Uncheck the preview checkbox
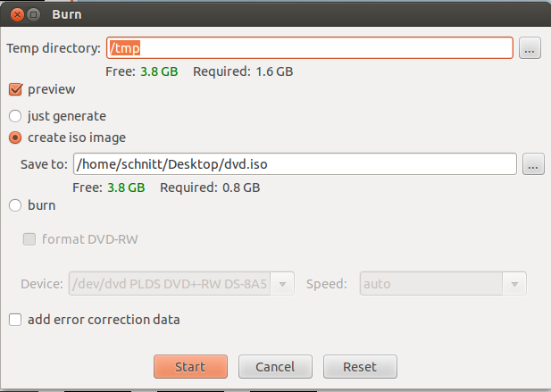 [15, 89]
